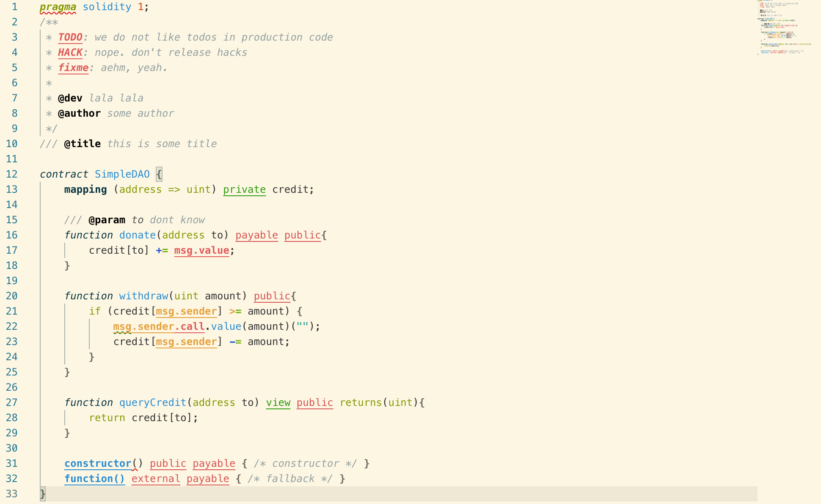Click the minimap code overview

784,28
